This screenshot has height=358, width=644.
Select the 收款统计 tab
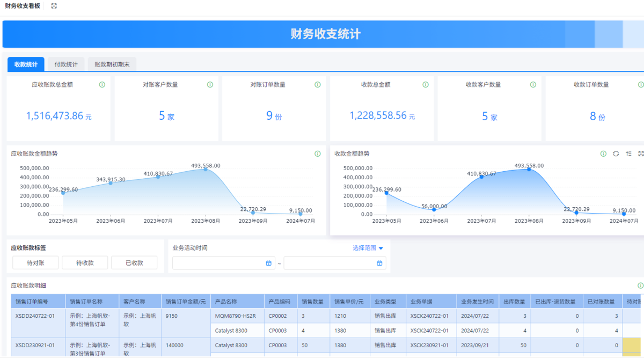26,64
